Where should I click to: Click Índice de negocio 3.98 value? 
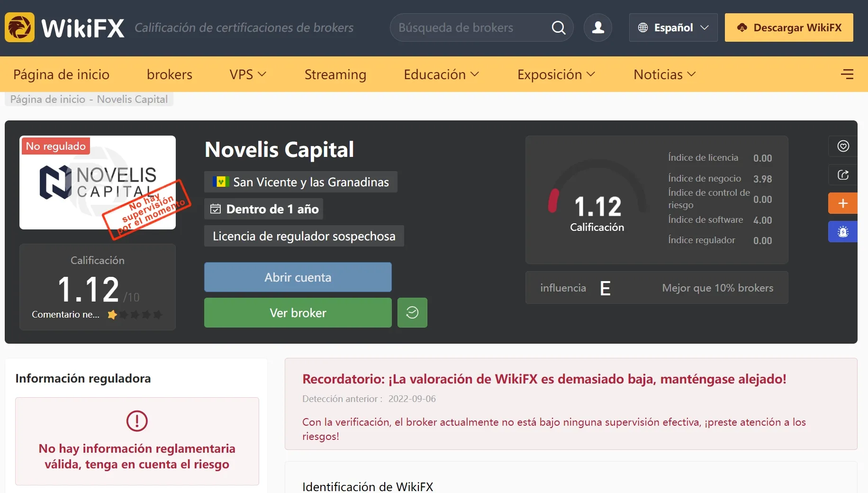click(x=762, y=179)
